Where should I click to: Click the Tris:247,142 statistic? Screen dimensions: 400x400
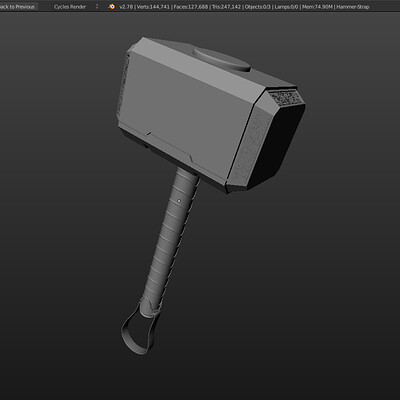[226, 7]
